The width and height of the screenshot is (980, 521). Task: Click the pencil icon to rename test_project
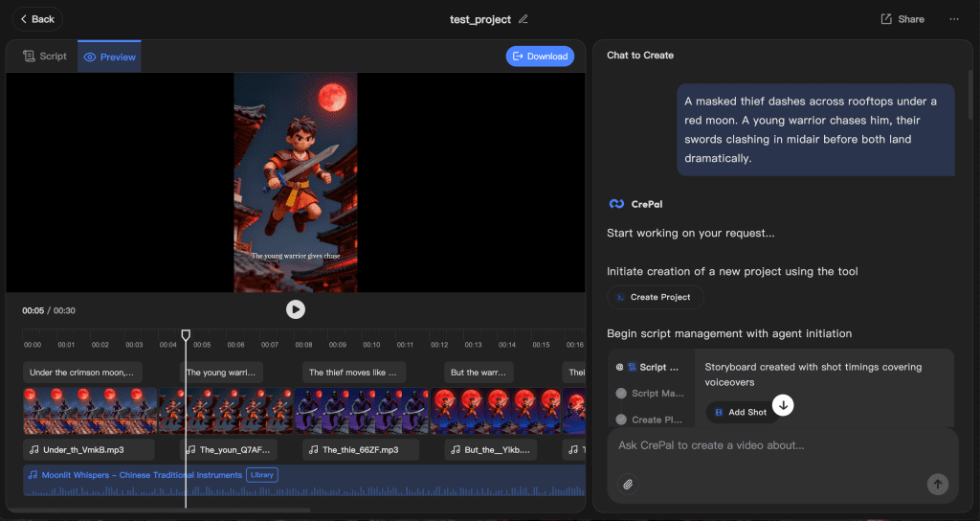(x=523, y=19)
